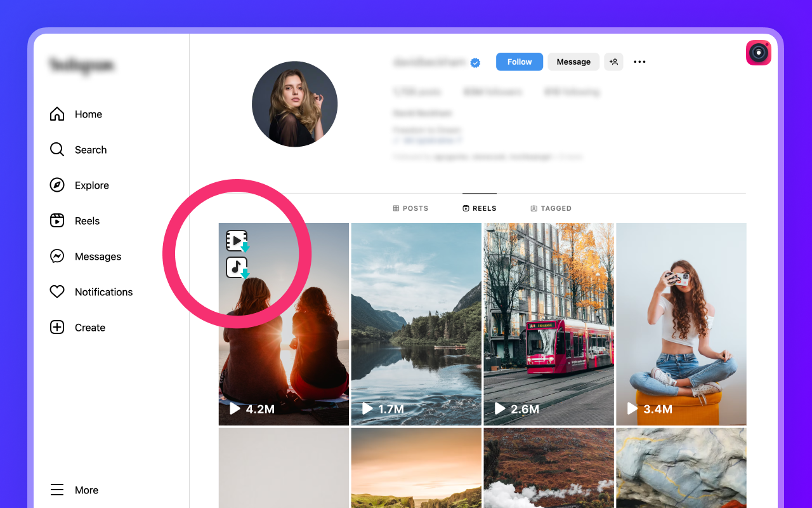Open Notifications in the sidebar
This screenshot has height=508, width=812.
pyautogui.click(x=91, y=292)
